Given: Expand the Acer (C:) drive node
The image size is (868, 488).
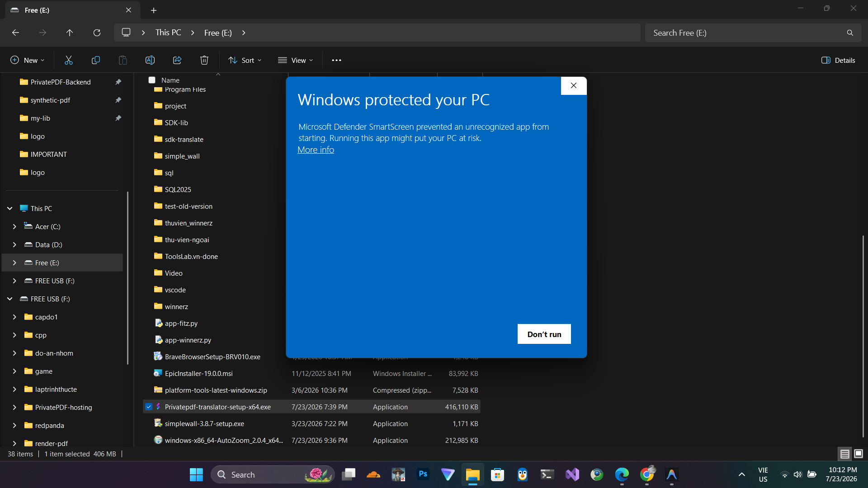Looking at the screenshot, I should click(x=14, y=226).
